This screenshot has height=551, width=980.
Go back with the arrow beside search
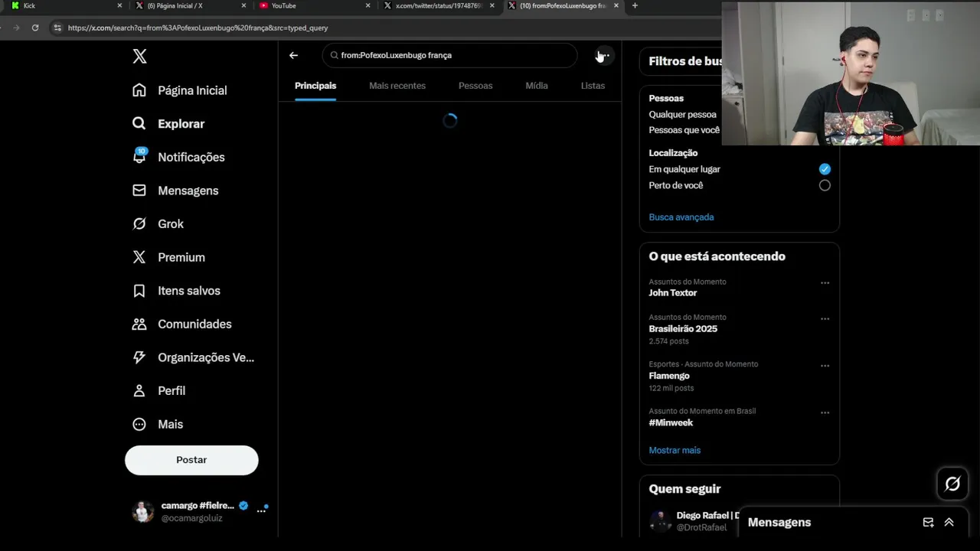click(x=293, y=55)
